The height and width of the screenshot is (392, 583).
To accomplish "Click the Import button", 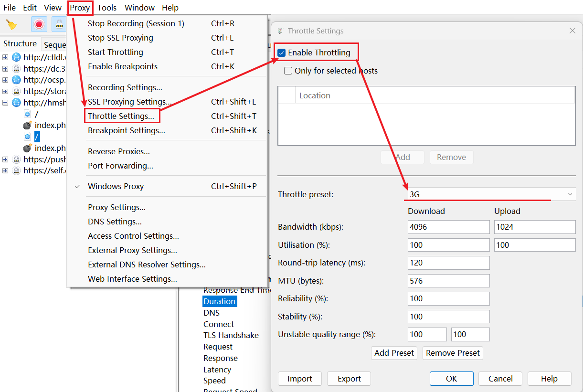I will (x=300, y=379).
